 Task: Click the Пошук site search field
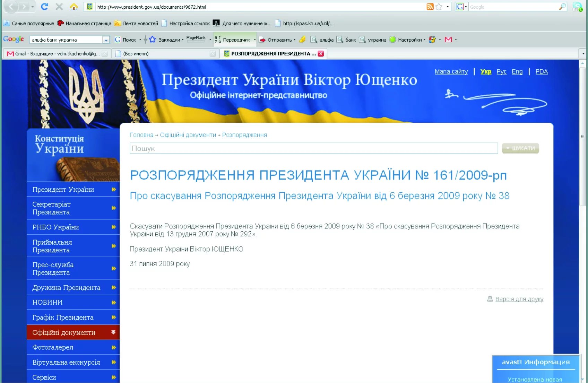pos(314,148)
